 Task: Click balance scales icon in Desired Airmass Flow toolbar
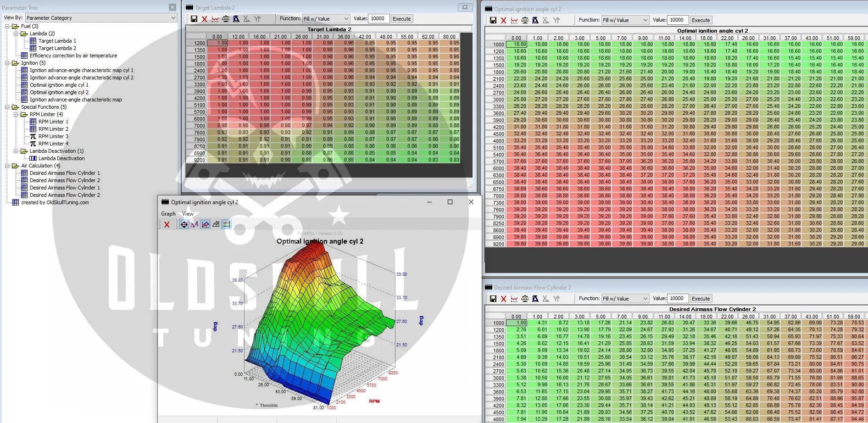pyautogui.click(x=524, y=299)
